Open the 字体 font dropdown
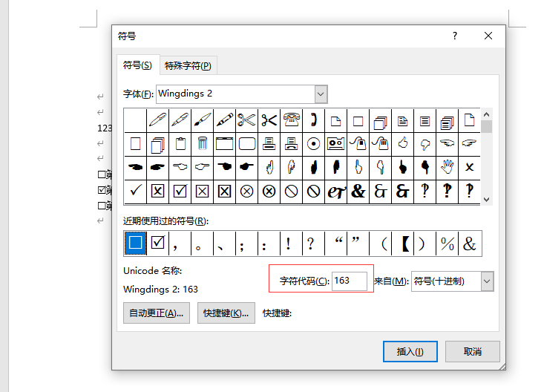544x392 pixels. coord(321,94)
